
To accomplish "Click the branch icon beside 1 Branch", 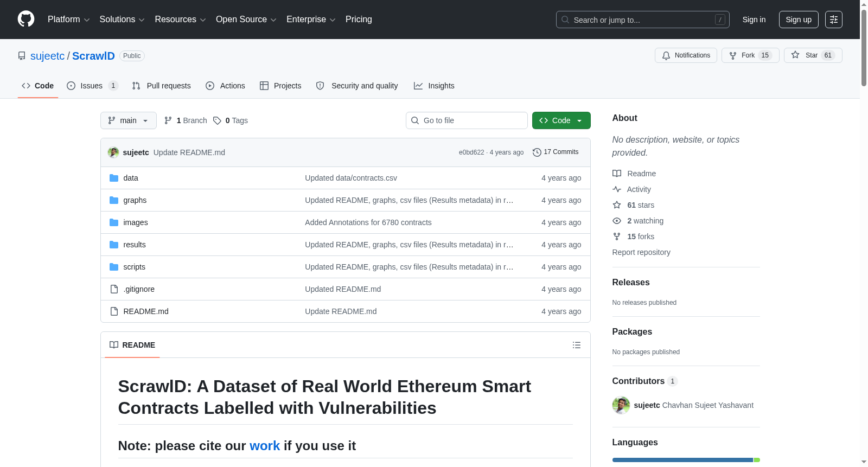I will coord(168,120).
